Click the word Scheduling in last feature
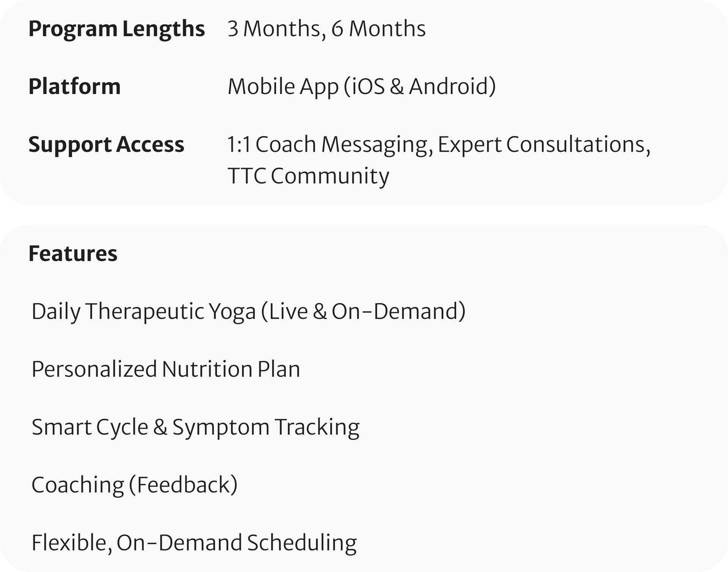Image resolution: width=728 pixels, height=572 pixels. pos(302,543)
